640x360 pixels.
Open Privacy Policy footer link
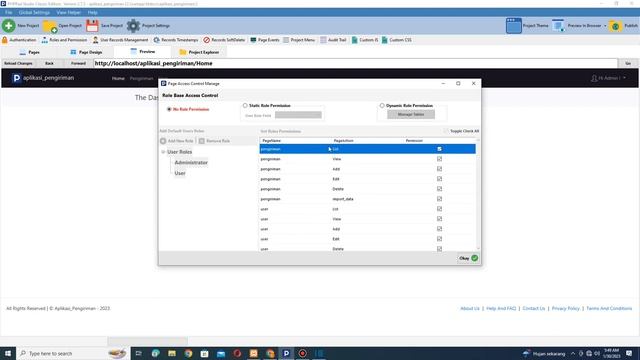click(x=565, y=308)
